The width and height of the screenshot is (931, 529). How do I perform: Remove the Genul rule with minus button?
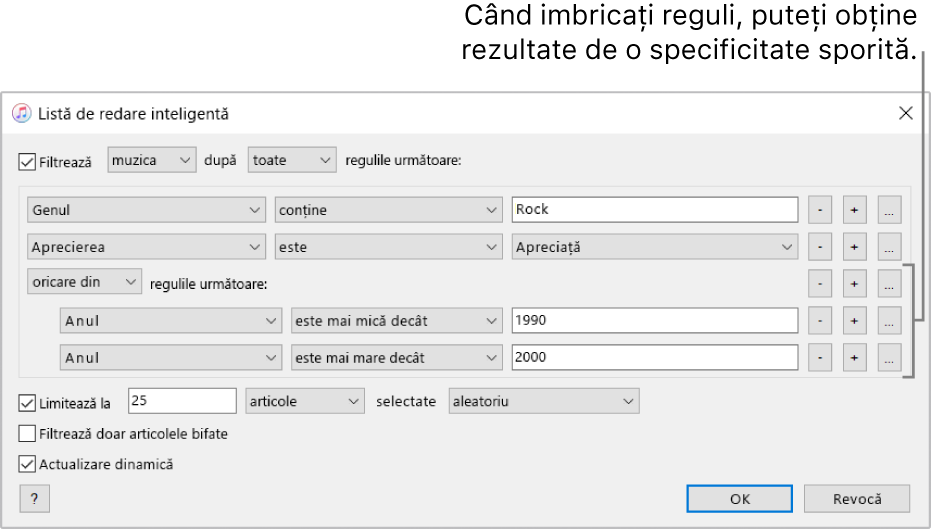pos(820,210)
